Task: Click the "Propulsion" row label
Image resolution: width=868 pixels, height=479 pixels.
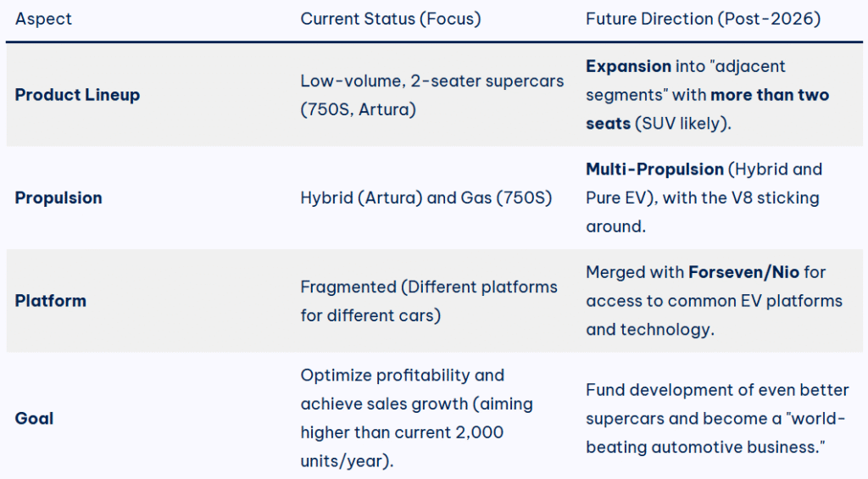Action: click(58, 198)
